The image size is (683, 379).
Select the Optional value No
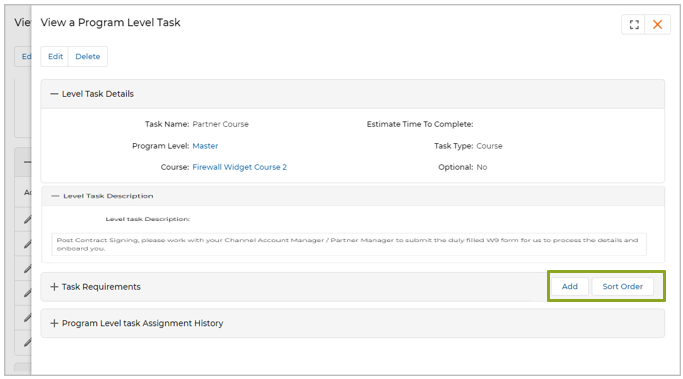click(482, 167)
